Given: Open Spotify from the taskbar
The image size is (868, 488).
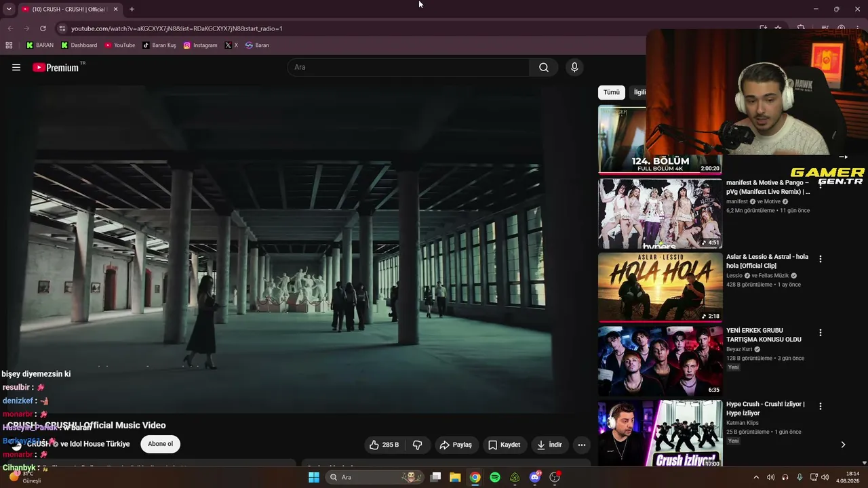Looking at the screenshot, I should pyautogui.click(x=495, y=477).
